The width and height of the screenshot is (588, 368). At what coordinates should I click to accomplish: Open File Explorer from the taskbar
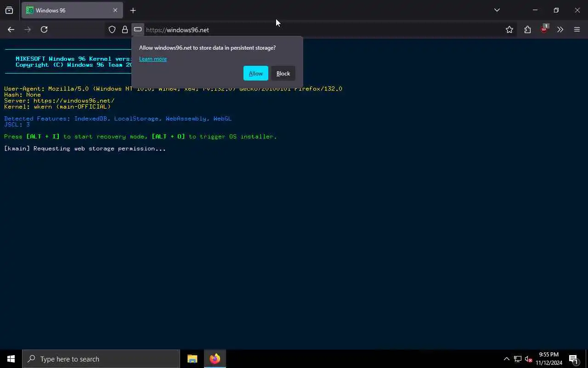(x=192, y=359)
